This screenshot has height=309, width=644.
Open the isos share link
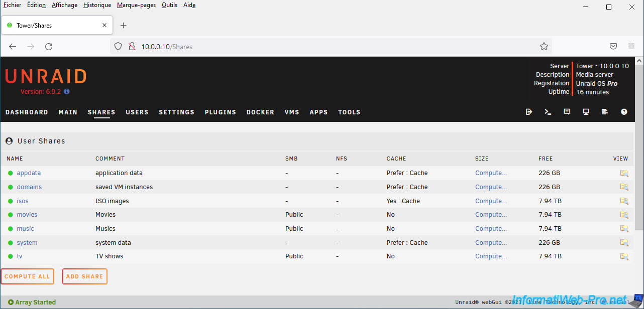23,201
